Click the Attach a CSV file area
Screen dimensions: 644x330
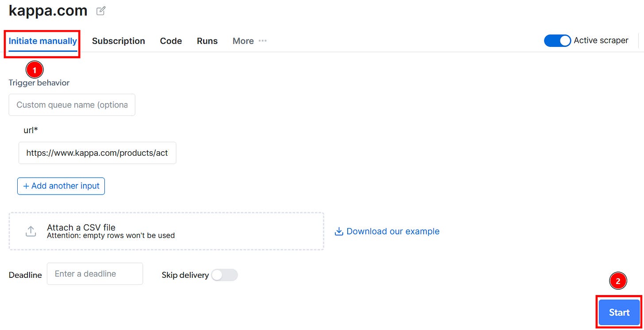[166, 231]
